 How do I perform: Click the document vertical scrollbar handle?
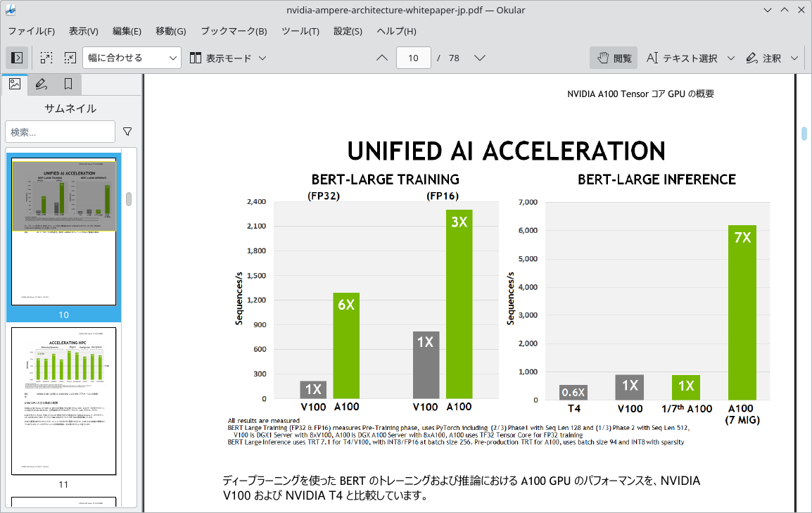click(x=804, y=134)
